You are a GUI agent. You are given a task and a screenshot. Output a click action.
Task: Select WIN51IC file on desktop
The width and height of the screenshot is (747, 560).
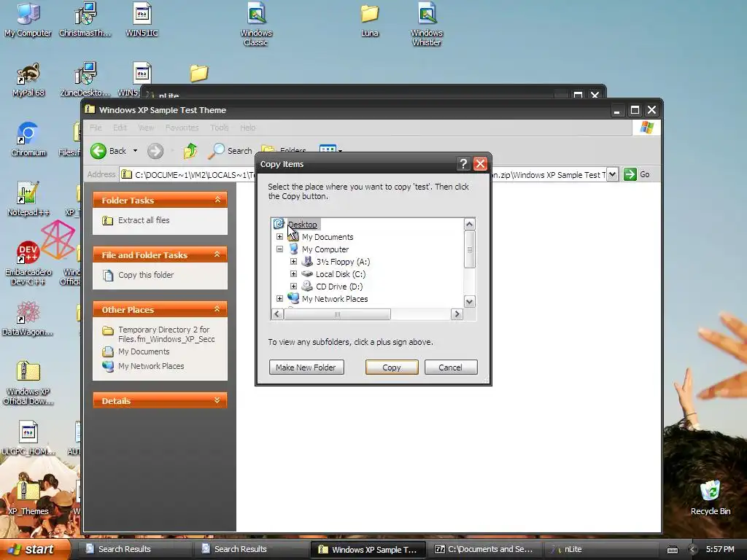[x=142, y=20]
